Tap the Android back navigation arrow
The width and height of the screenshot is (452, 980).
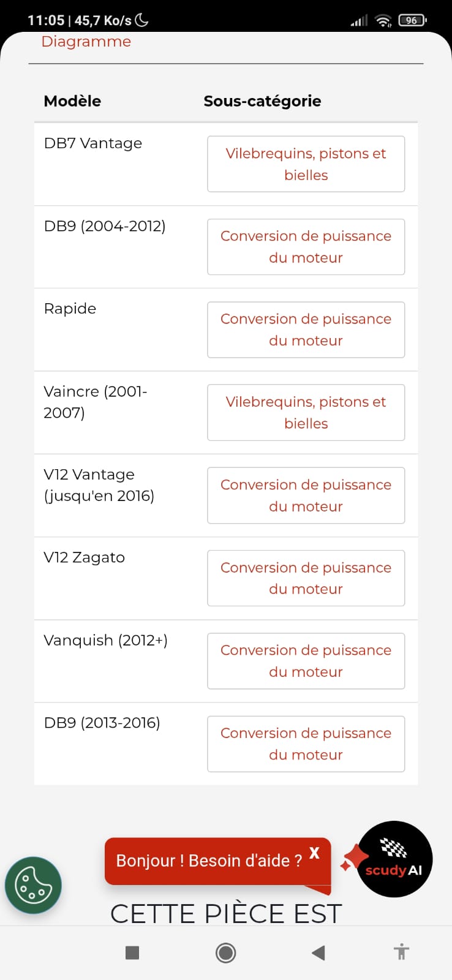(x=318, y=952)
